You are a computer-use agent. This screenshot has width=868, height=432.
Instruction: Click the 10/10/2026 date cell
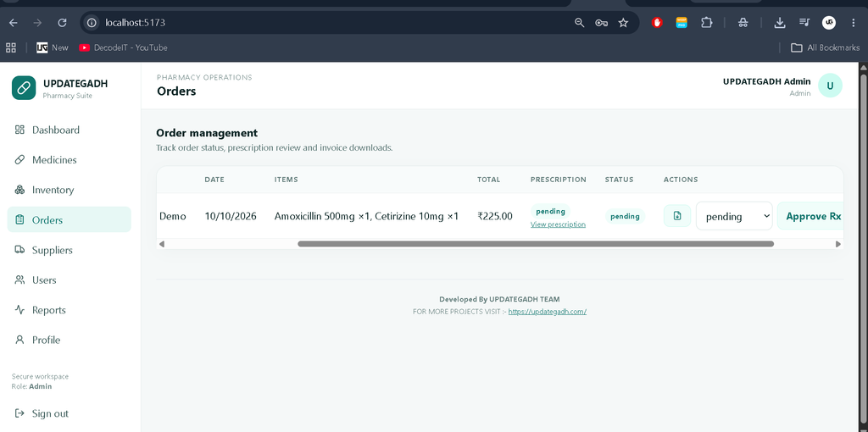click(x=231, y=216)
